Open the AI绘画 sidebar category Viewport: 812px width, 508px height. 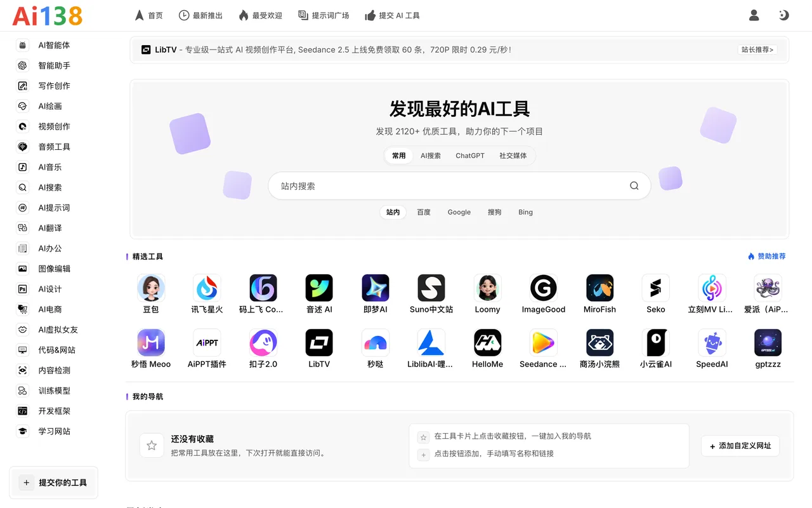[49, 106]
